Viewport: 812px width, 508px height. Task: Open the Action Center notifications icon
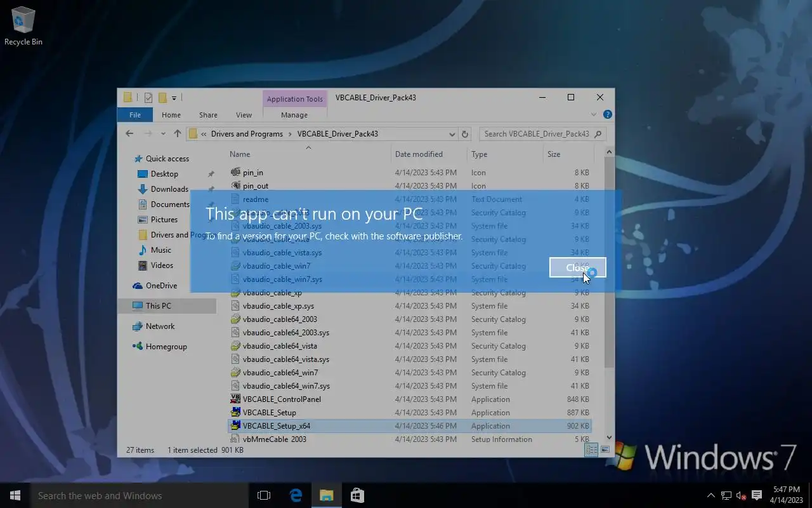pos(756,495)
